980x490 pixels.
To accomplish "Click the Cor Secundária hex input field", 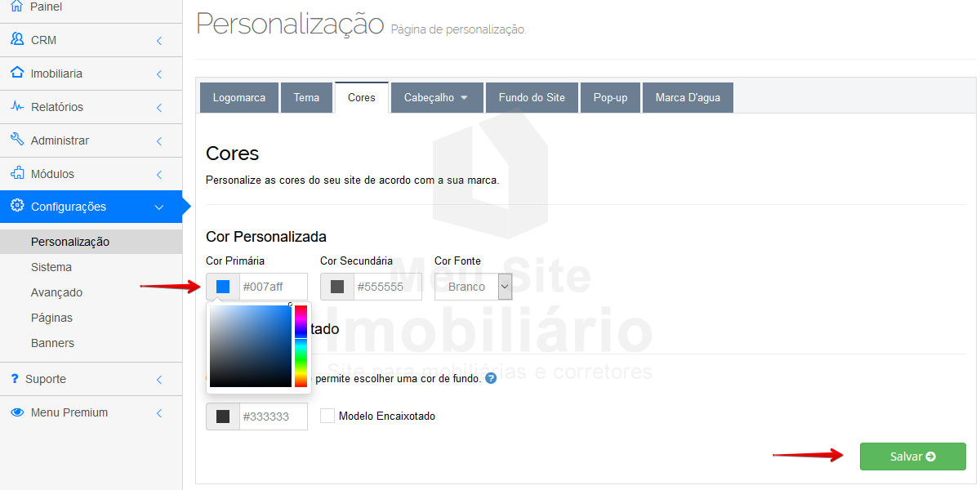I will coord(387,287).
